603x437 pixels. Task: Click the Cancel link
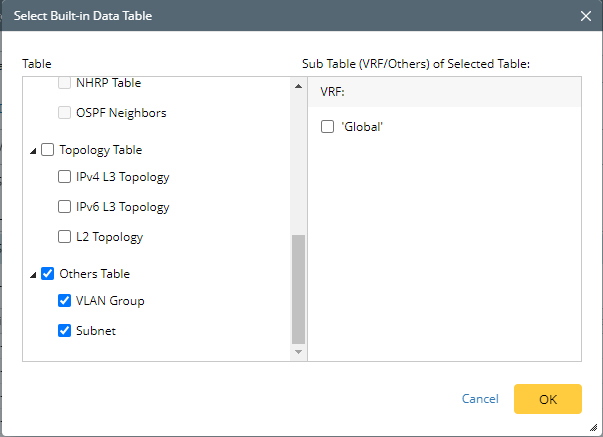[x=480, y=399]
